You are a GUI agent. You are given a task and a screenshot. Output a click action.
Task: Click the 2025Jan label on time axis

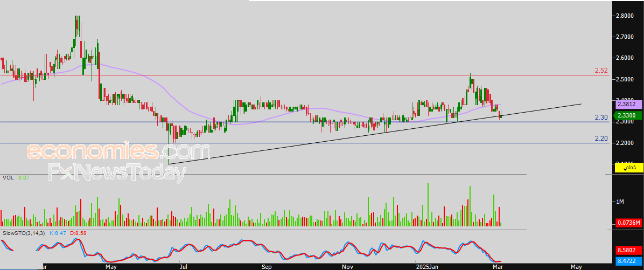click(x=427, y=267)
